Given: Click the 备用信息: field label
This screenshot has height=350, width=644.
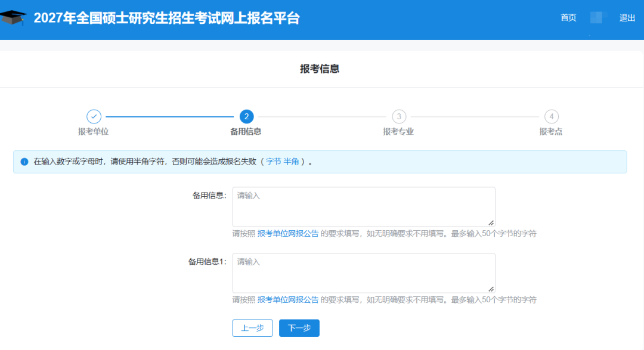Looking at the screenshot, I should click(209, 196).
